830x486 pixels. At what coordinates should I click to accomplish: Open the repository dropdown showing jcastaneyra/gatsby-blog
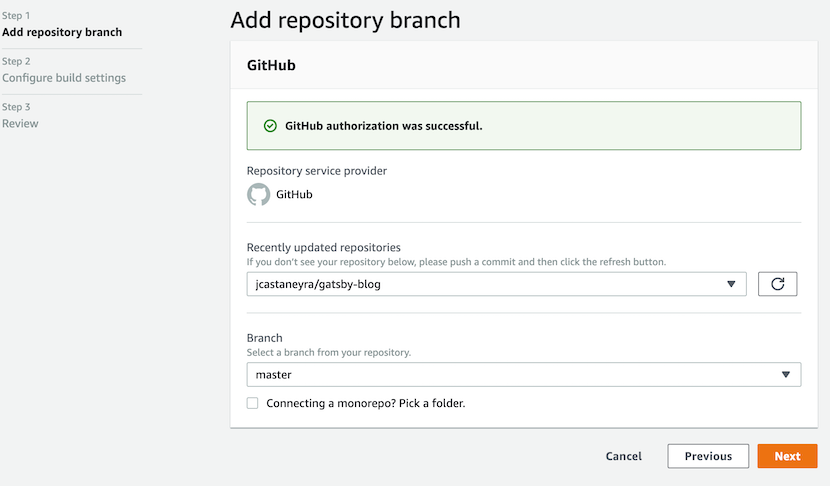497,284
